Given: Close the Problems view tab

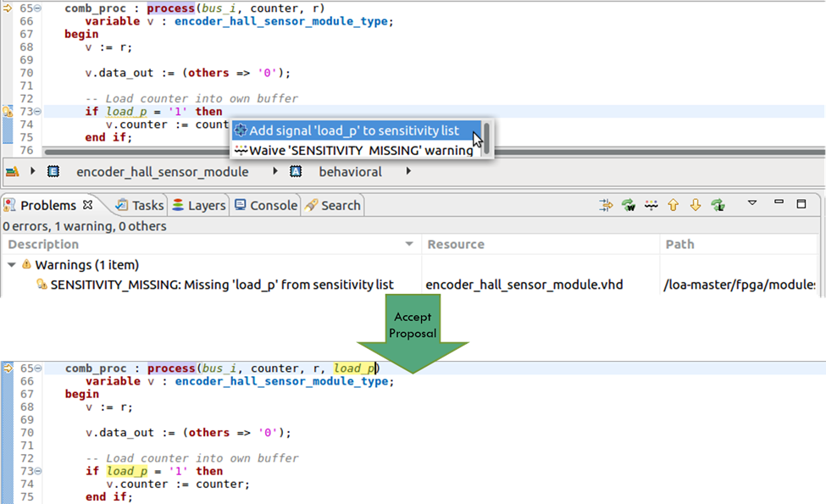Looking at the screenshot, I should pos(88,205).
